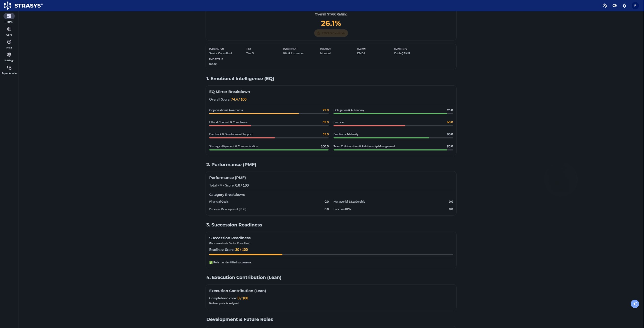Toggle the eye visibility icon in header
Screen dimensions: 644x328
(615, 6)
